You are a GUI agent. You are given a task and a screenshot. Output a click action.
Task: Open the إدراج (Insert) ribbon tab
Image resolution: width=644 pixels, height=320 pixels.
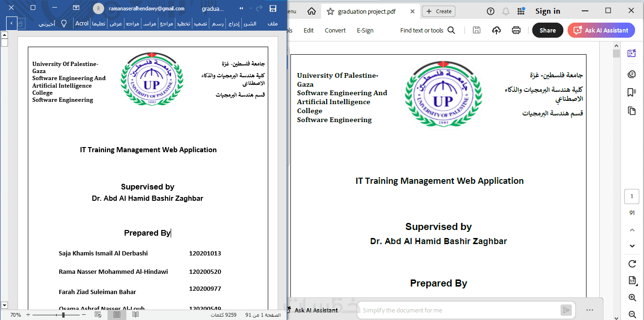[234, 24]
